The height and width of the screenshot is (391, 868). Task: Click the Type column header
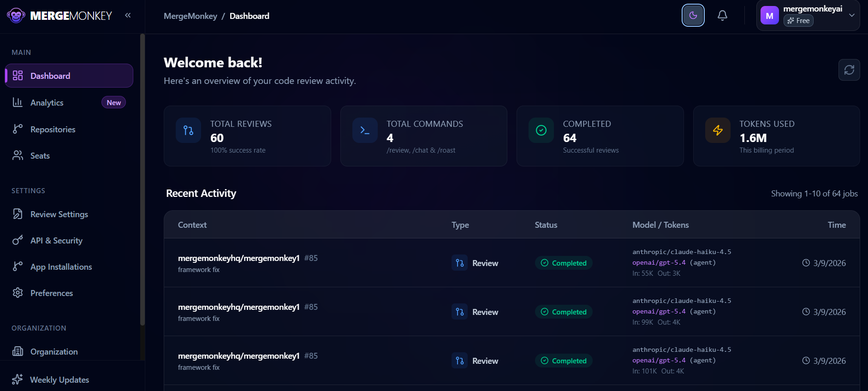pos(460,225)
